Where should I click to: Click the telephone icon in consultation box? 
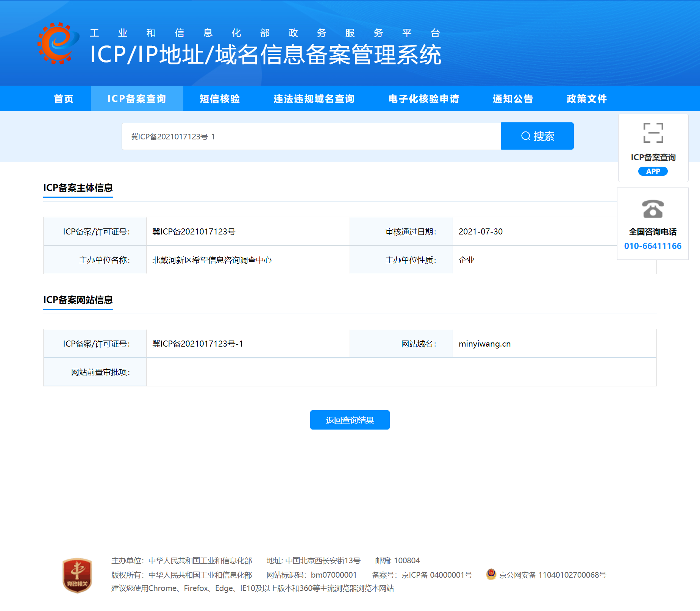pos(653,209)
